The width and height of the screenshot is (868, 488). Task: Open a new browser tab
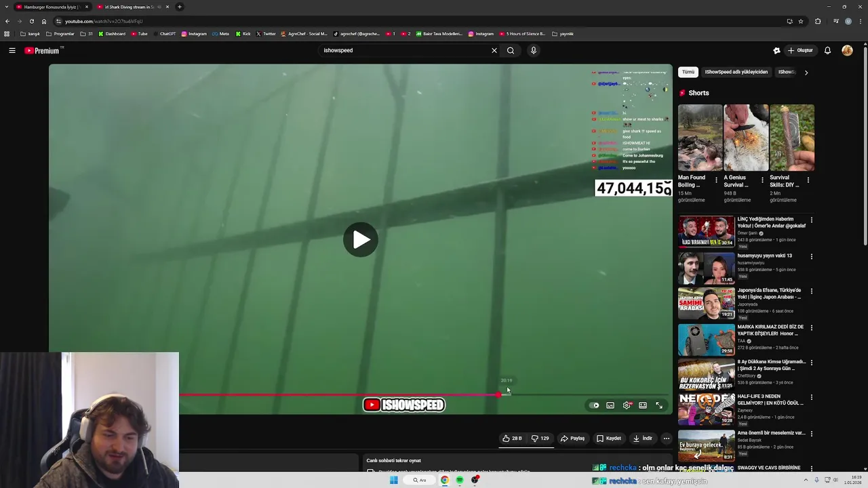point(180,7)
